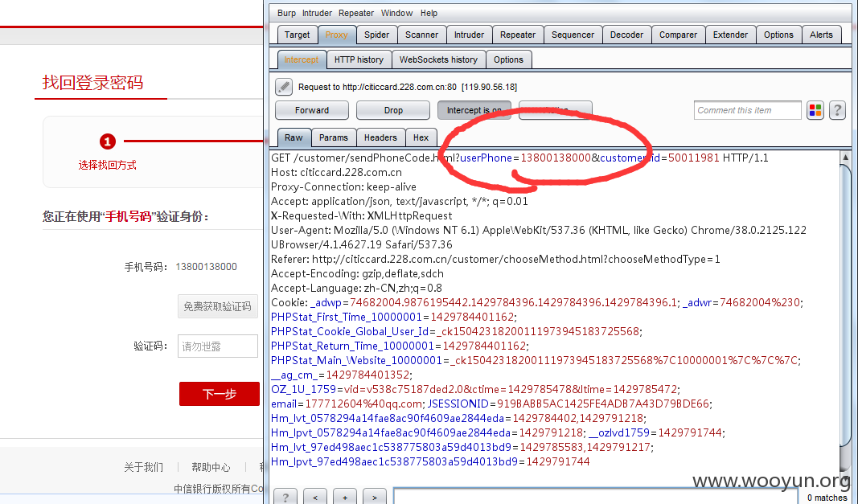Click the search help question-mark button

pos(285,497)
